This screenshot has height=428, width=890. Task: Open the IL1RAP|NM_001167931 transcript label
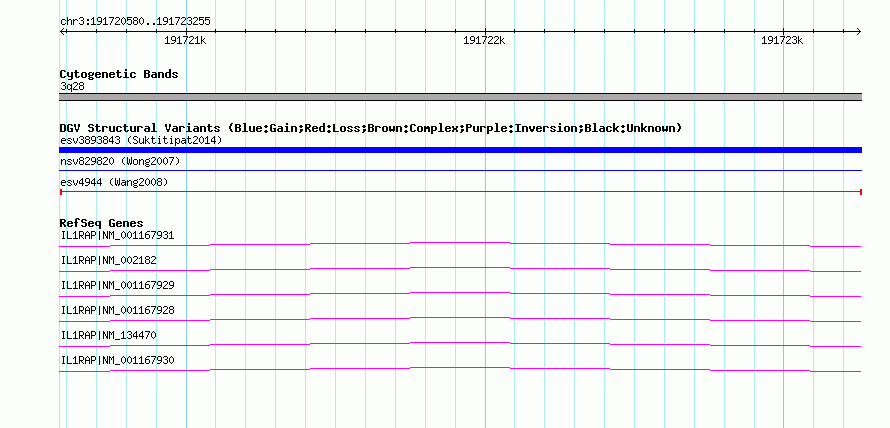[117, 236]
